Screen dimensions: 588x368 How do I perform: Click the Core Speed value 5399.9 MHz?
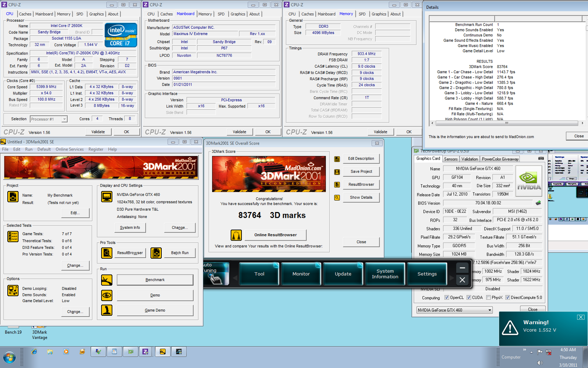point(47,87)
